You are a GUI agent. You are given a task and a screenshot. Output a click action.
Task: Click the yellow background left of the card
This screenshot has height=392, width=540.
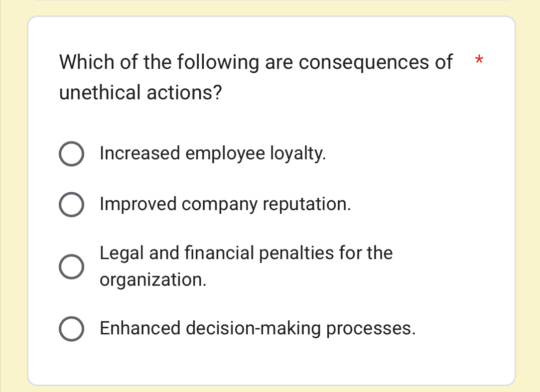[13, 199]
